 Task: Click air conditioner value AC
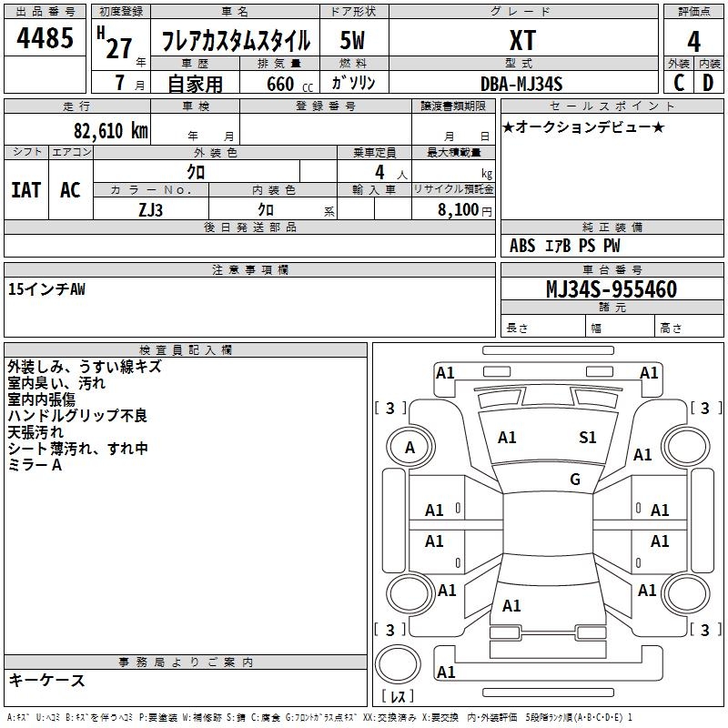[70, 190]
